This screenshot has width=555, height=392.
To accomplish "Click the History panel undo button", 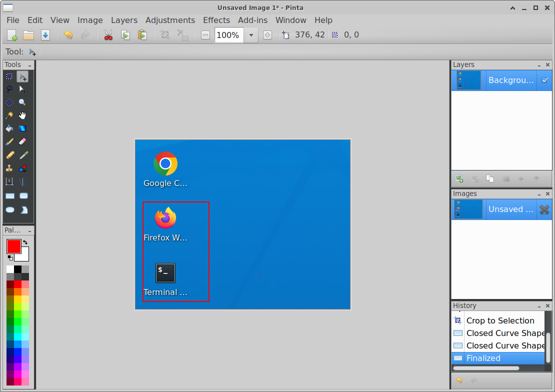I will [459, 380].
